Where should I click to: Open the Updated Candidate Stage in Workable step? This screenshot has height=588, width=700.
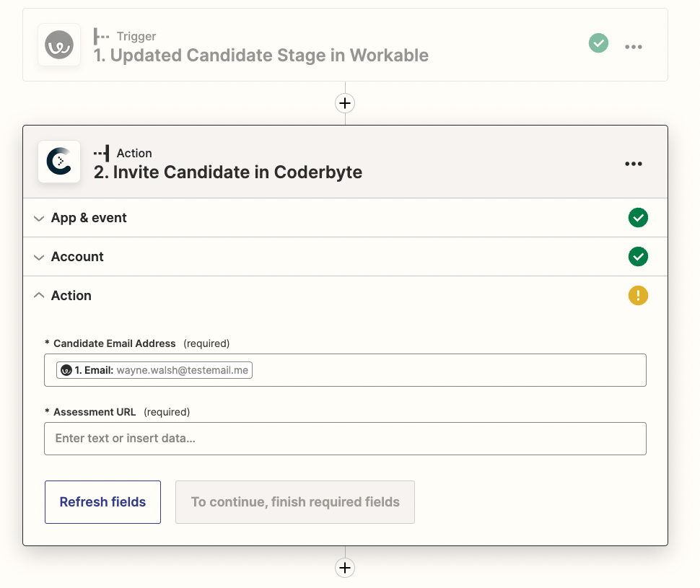(x=261, y=56)
